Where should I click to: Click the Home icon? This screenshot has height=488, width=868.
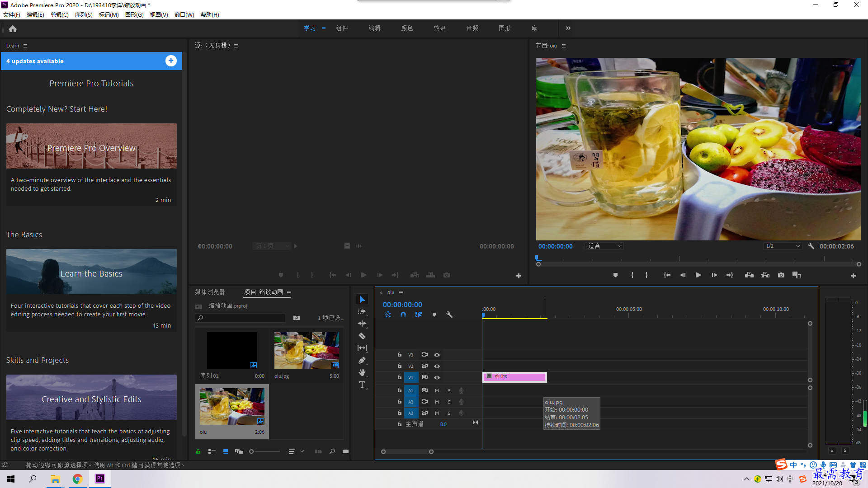tap(13, 28)
